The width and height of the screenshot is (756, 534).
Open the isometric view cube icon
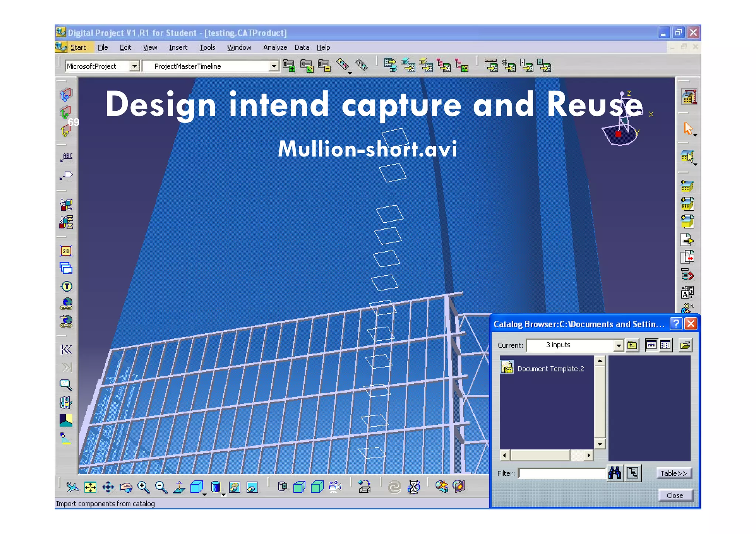point(196,487)
